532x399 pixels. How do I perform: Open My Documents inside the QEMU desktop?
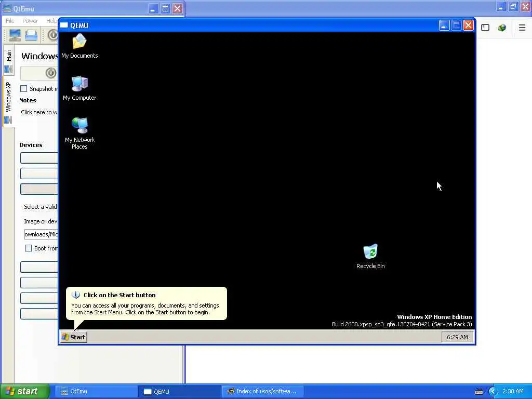pyautogui.click(x=79, y=46)
